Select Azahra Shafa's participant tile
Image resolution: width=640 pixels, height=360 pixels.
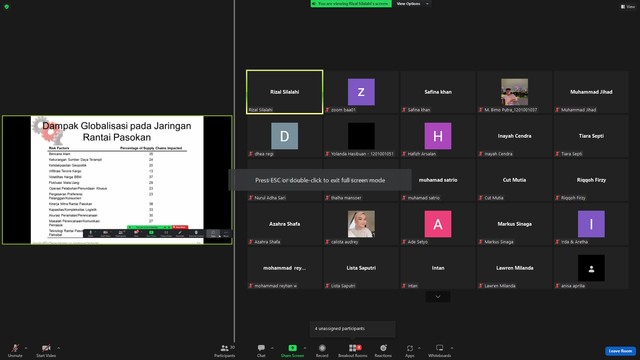[x=284, y=224]
